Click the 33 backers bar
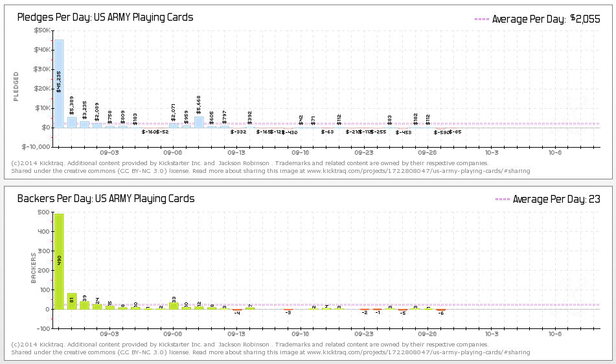Viewport: 616px width, 364px height. pyautogui.click(x=174, y=305)
